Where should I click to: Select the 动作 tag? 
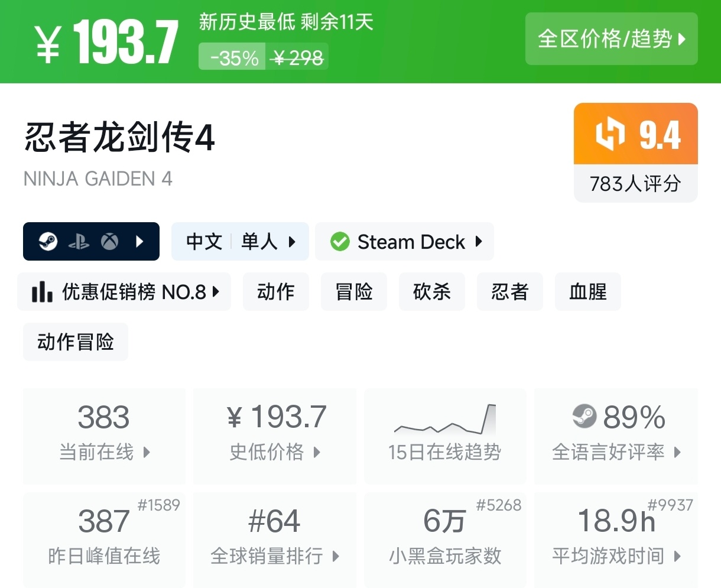coord(275,291)
